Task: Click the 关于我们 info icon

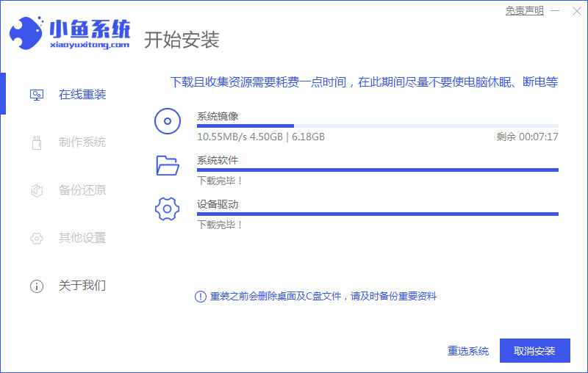Action: (37, 286)
